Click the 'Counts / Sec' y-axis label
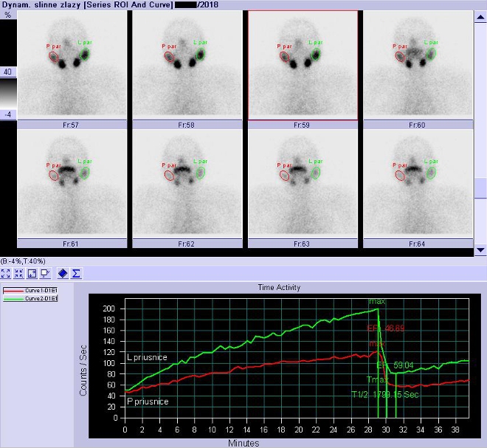The image size is (487, 448). click(83, 371)
